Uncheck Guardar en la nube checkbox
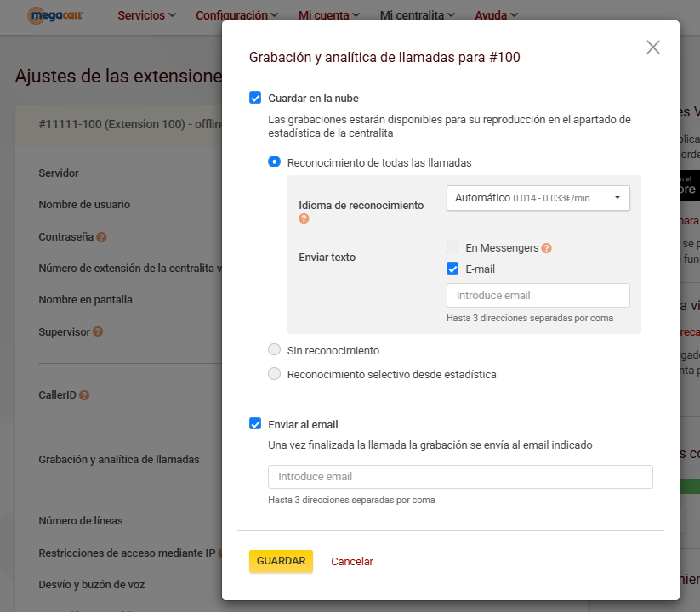The image size is (700, 612). coord(255,98)
